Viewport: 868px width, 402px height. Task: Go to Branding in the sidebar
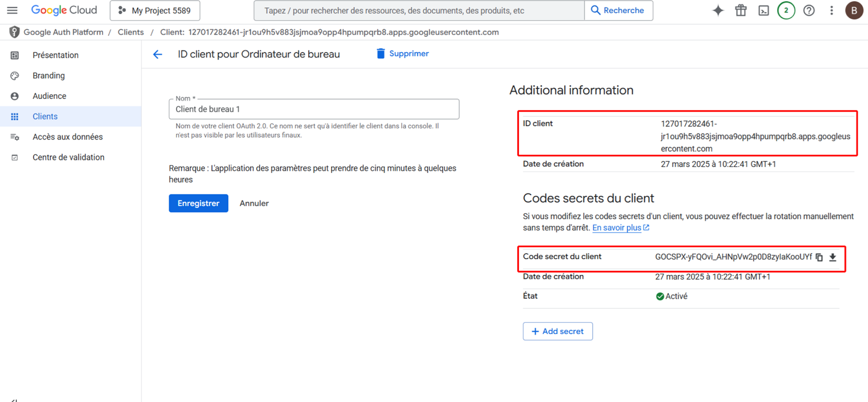(48, 76)
